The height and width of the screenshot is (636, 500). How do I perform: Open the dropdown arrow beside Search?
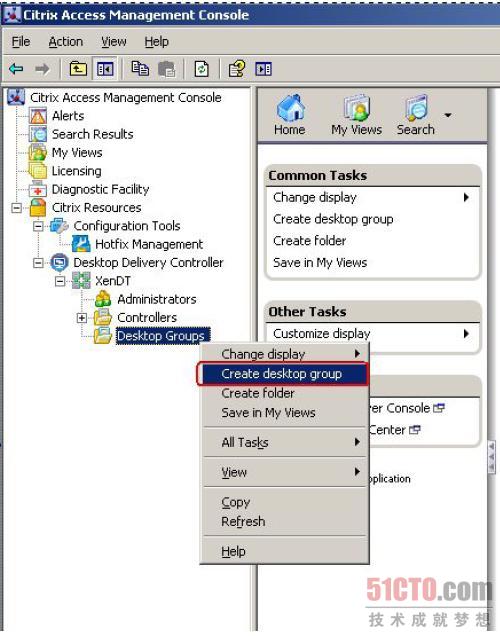coord(448,115)
